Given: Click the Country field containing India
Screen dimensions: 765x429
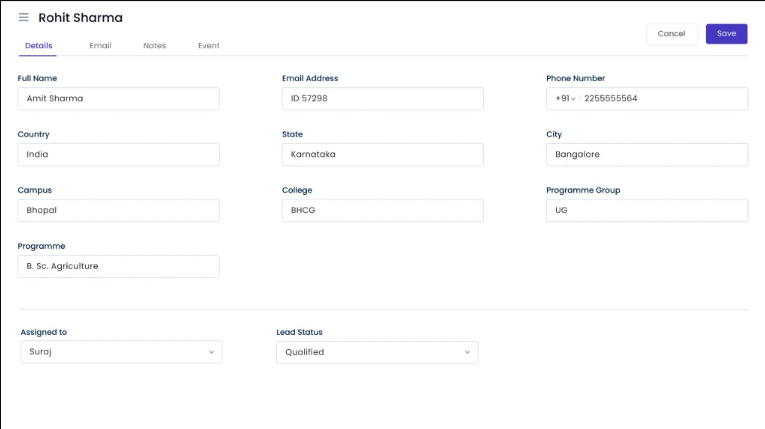Looking at the screenshot, I should 119,155.
